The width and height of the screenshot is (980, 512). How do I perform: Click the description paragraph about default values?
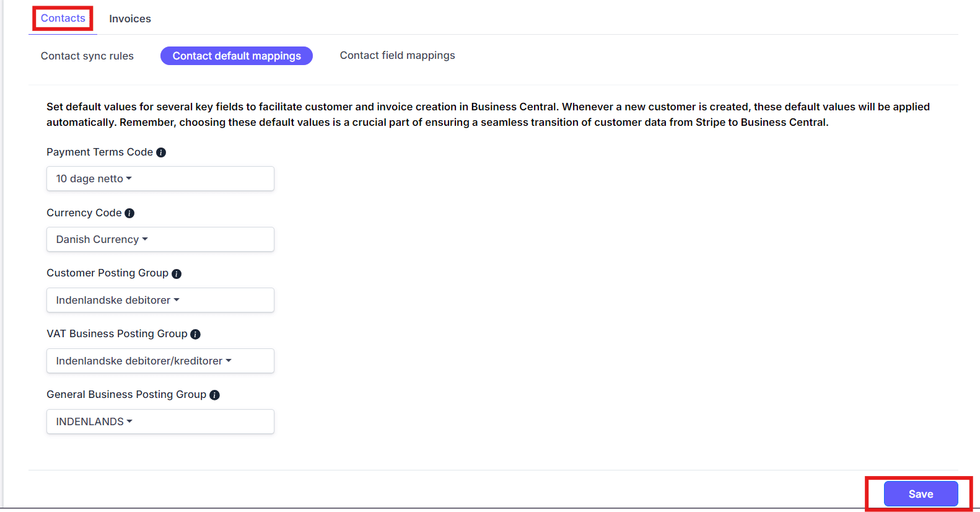coord(488,115)
